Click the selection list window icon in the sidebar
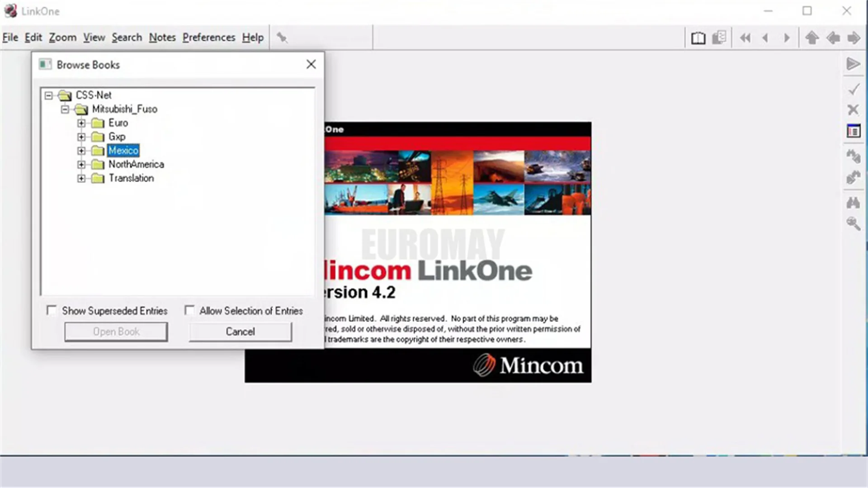868x488 pixels. pyautogui.click(x=853, y=131)
